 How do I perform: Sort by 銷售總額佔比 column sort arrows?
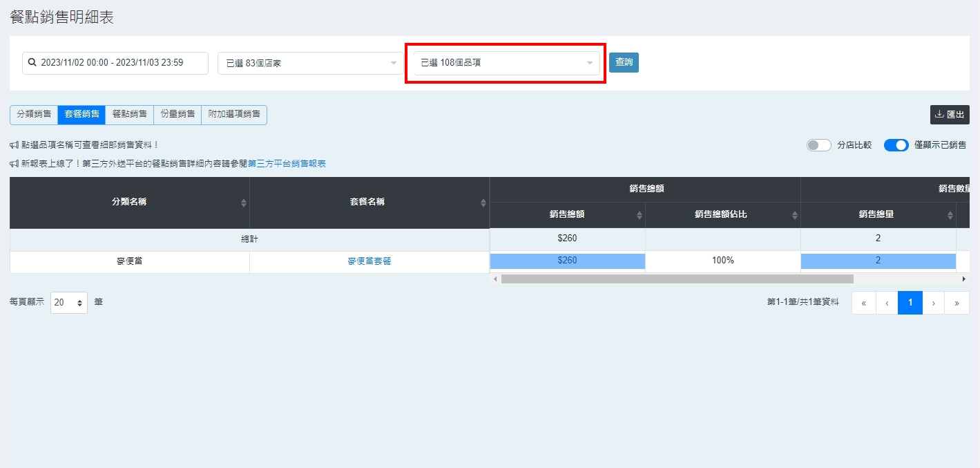point(794,215)
